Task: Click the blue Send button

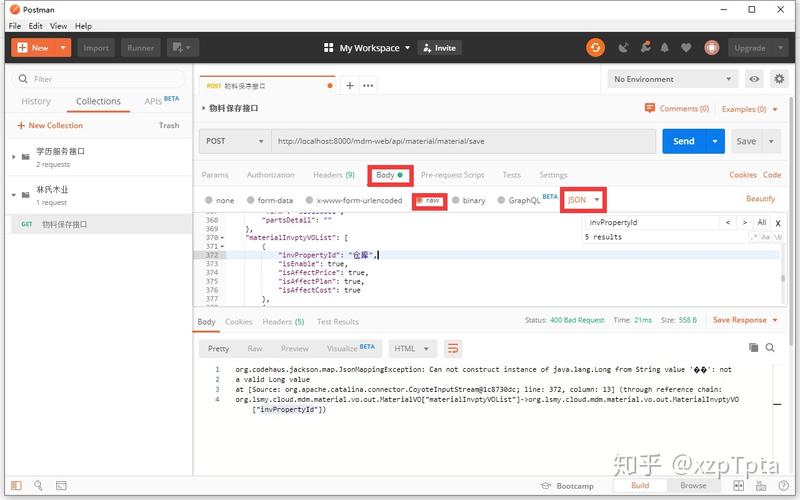Action: 684,141
